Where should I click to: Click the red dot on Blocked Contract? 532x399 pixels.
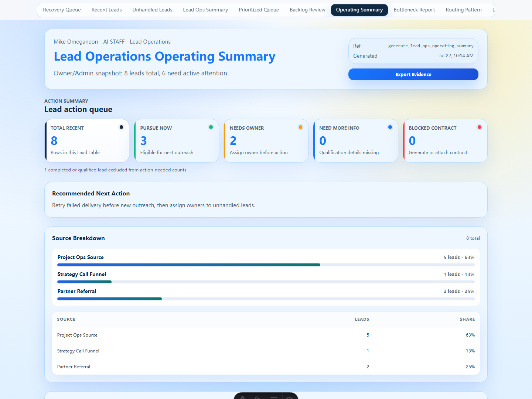point(480,127)
